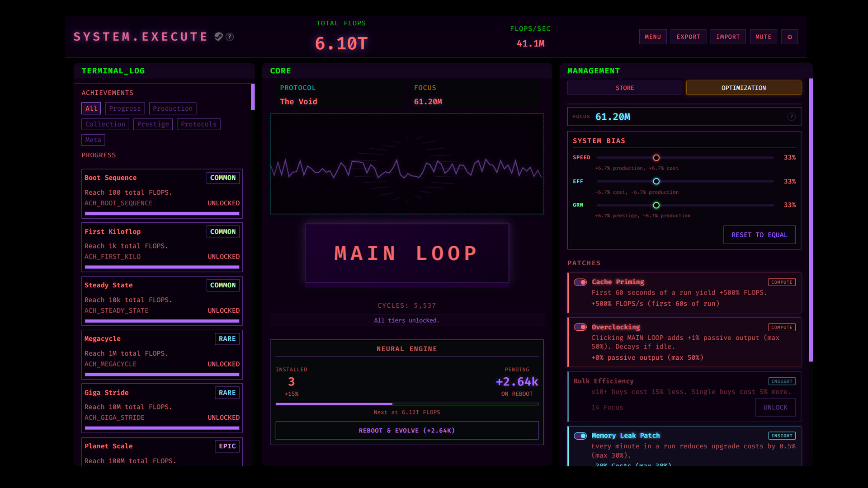Open settings via the gear icon

pos(789,37)
